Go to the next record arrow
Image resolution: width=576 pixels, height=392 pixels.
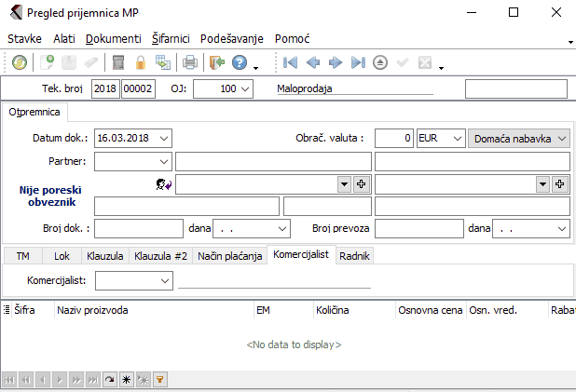coord(335,63)
